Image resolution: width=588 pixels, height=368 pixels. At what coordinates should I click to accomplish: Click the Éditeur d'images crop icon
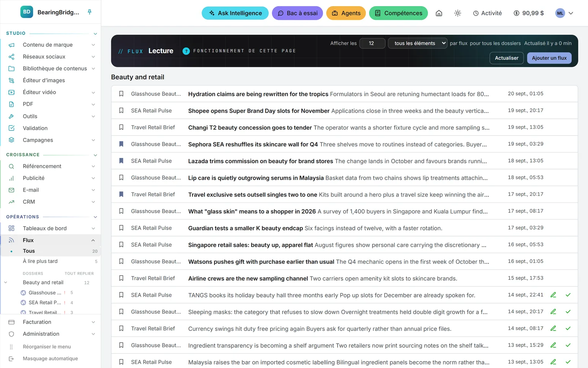pos(11,80)
